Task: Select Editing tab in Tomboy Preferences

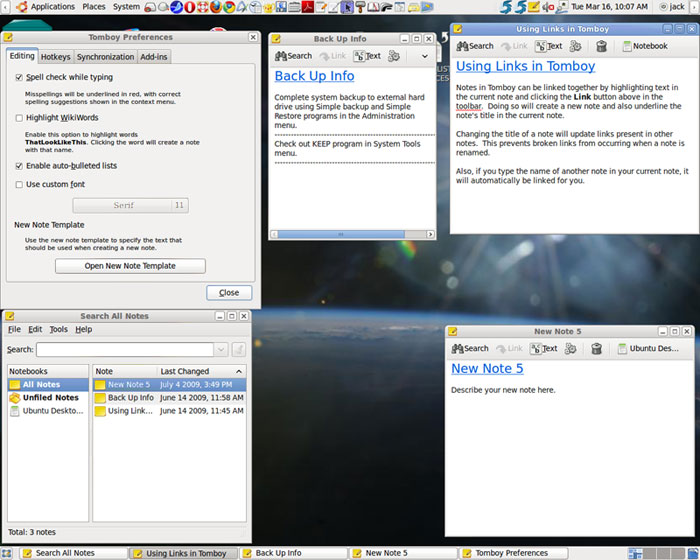Action: 22,56
